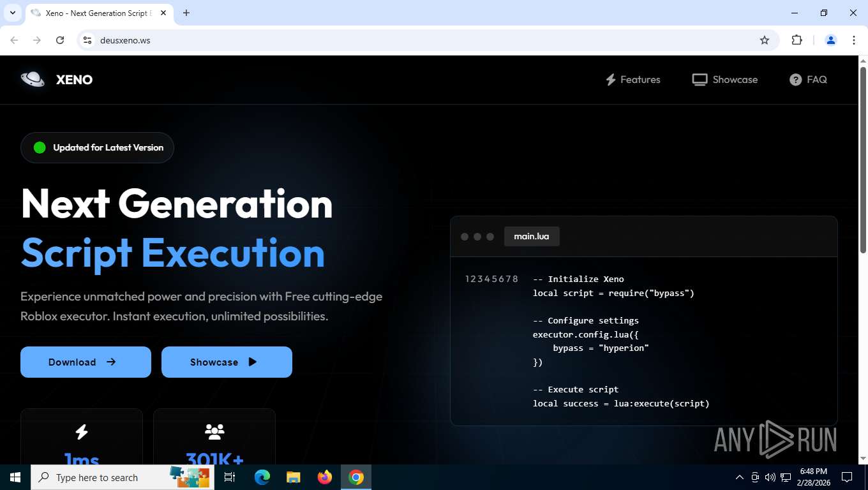Screen dimensions: 868x490
Task: Click the 'Script Execution' heading
Action: 173,253
